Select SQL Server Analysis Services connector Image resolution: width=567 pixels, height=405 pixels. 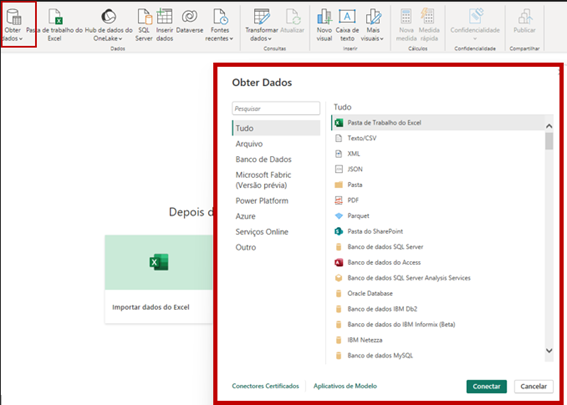coord(438,278)
